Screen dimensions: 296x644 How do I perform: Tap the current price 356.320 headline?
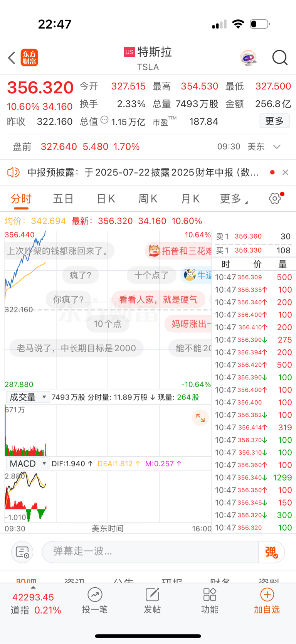click(x=40, y=88)
